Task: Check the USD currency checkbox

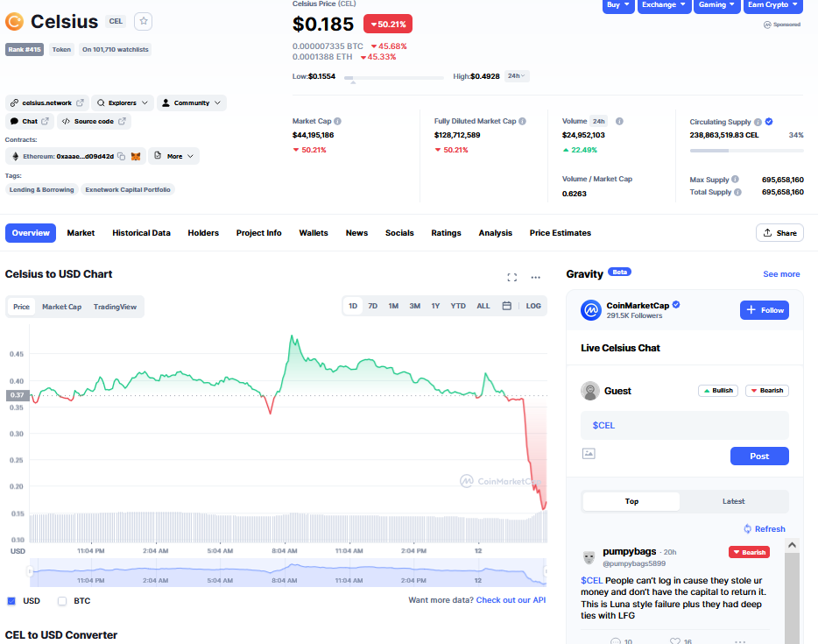Action: [x=11, y=601]
